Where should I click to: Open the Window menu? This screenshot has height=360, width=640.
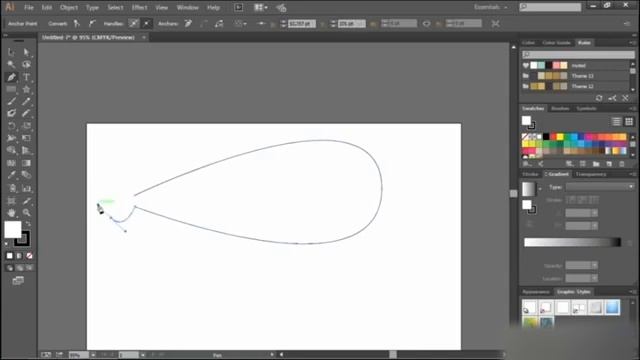point(188,7)
